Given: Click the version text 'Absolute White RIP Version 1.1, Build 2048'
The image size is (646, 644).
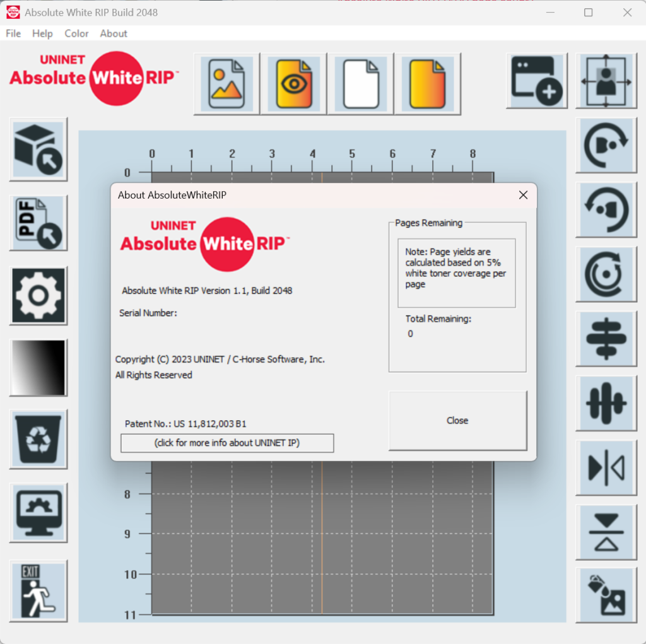Looking at the screenshot, I should [x=207, y=291].
